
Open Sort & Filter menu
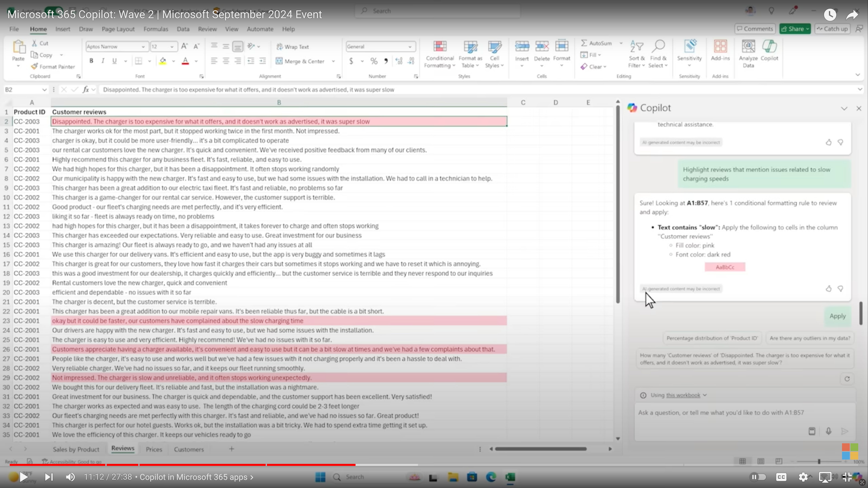[x=636, y=54]
